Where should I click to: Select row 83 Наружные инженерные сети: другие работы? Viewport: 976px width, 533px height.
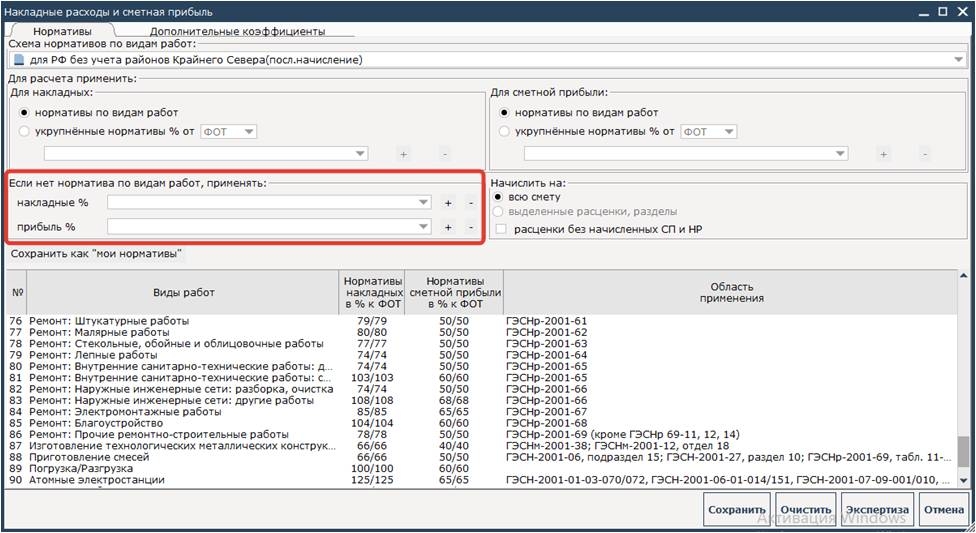[482, 400]
